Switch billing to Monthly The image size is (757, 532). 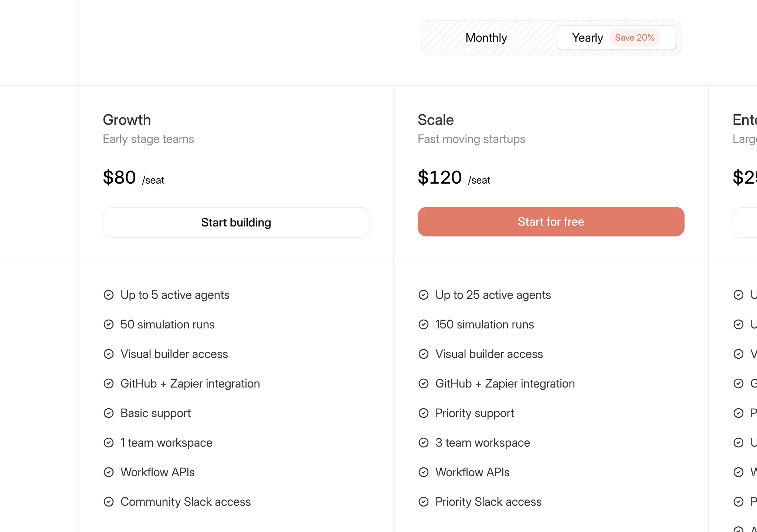(486, 38)
